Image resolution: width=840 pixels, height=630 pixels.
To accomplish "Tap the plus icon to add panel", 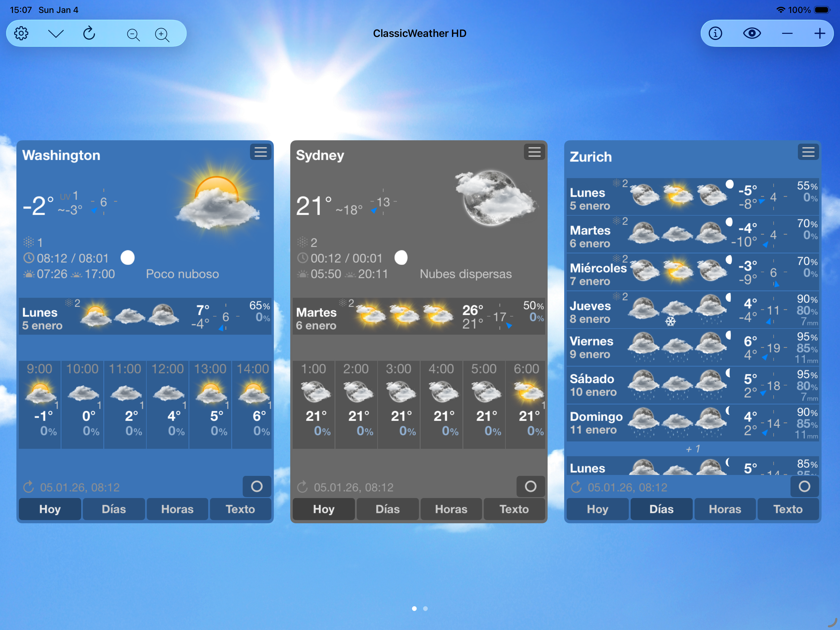I will [819, 34].
